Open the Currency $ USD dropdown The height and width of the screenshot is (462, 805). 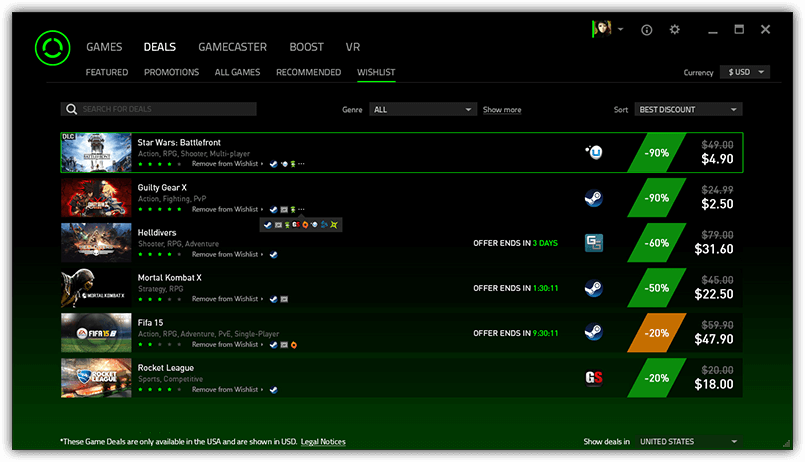pos(745,72)
